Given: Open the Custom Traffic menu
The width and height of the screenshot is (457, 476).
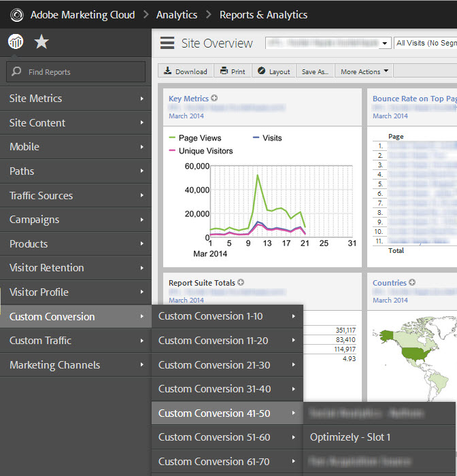Looking at the screenshot, I should 75,341.
